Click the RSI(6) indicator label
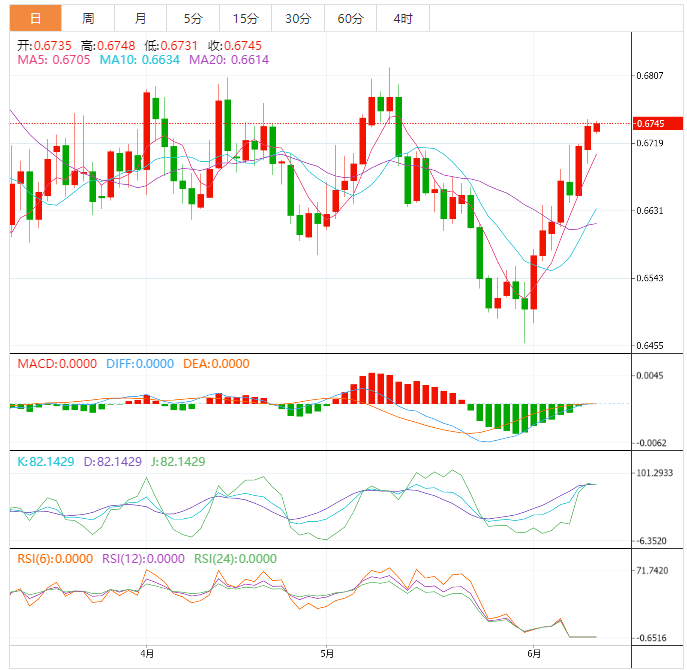This screenshot has width=687, height=670. (x=55, y=559)
